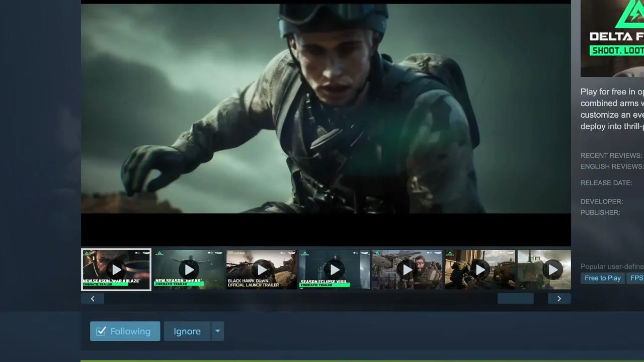Play the New Season "Break" cinematic trailer
This screenshot has width=644, height=362.
click(x=189, y=269)
